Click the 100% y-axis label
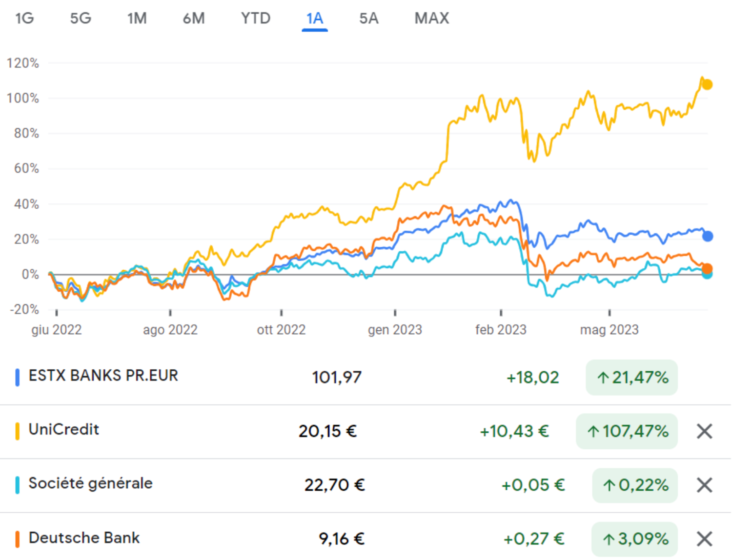Screen dimensions: 732x560 pos(22,98)
